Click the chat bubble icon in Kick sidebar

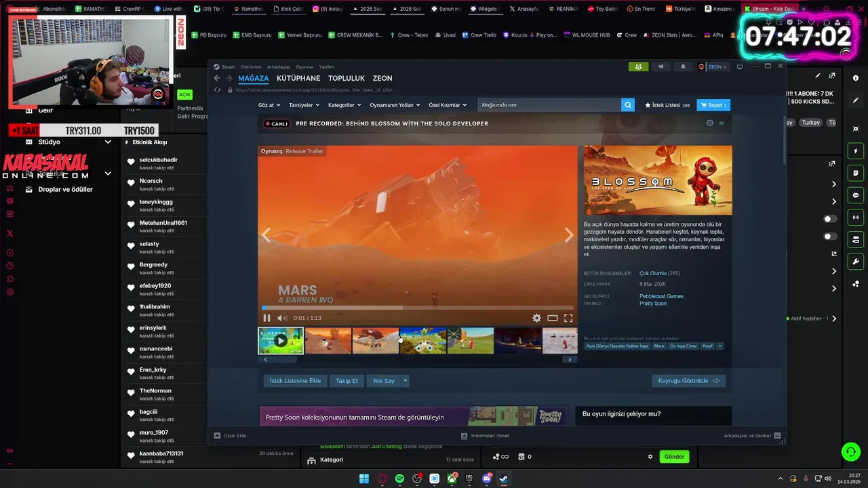click(856, 195)
